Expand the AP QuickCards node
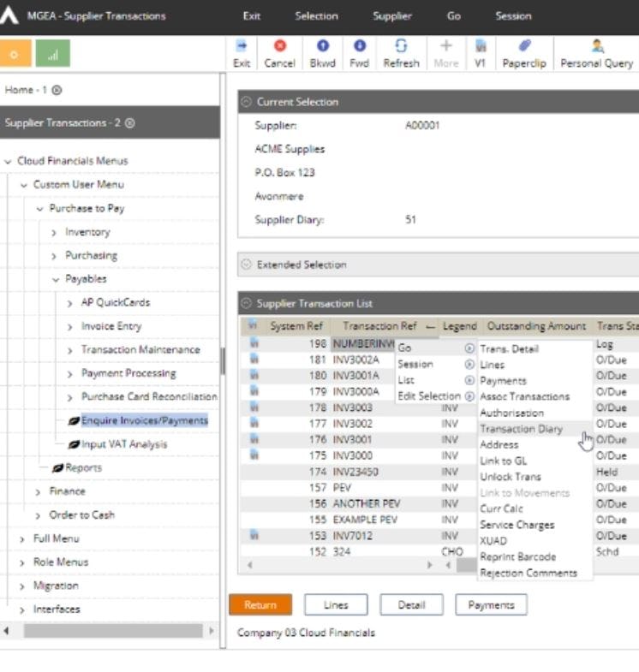 (x=70, y=303)
